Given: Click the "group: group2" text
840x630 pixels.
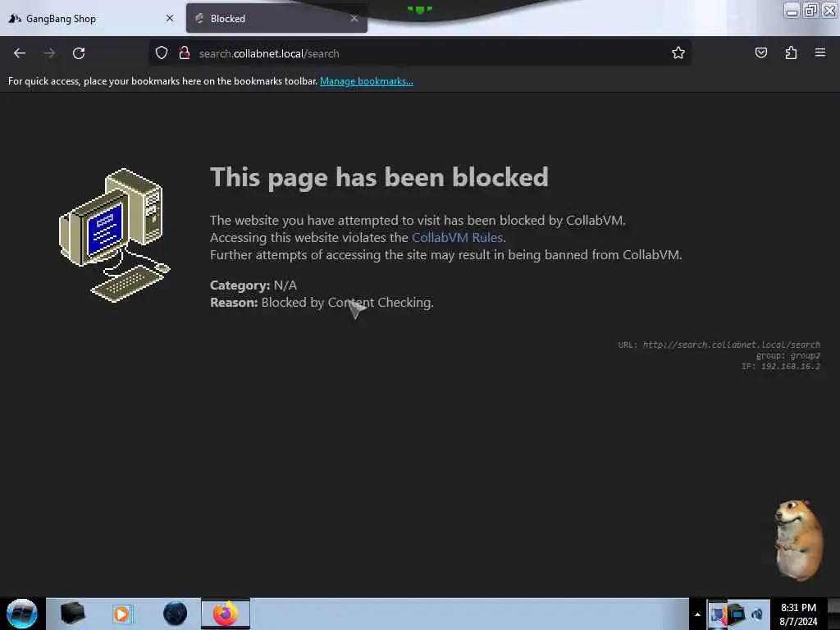Looking at the screenshot, I should 788,355.
